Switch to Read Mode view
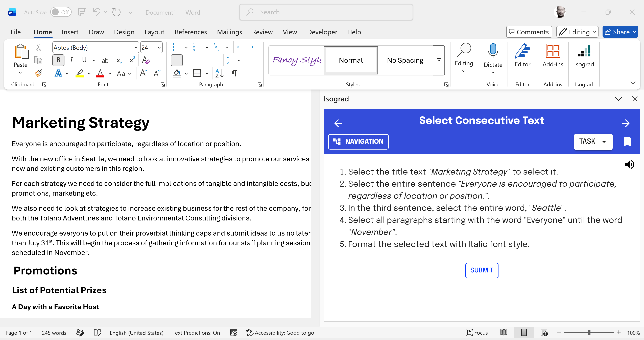This screenshot has height=340, width=644. pyautogui.click(x=504, y=332)
